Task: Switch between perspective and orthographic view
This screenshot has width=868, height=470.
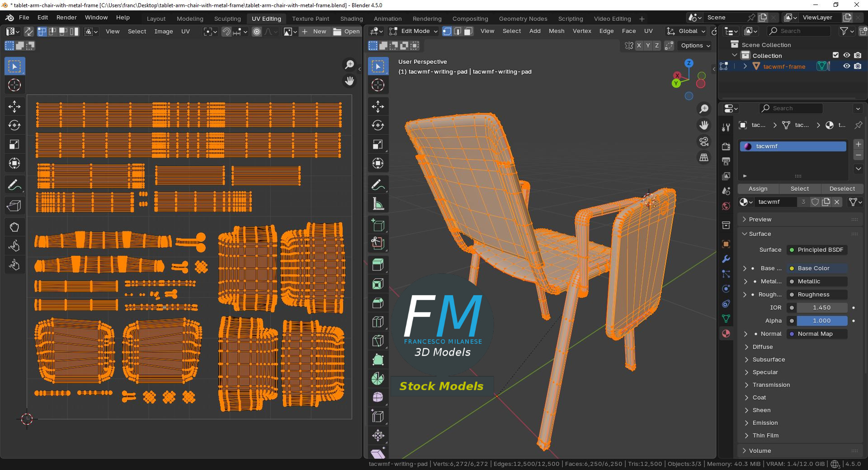Action: point(704,157)
